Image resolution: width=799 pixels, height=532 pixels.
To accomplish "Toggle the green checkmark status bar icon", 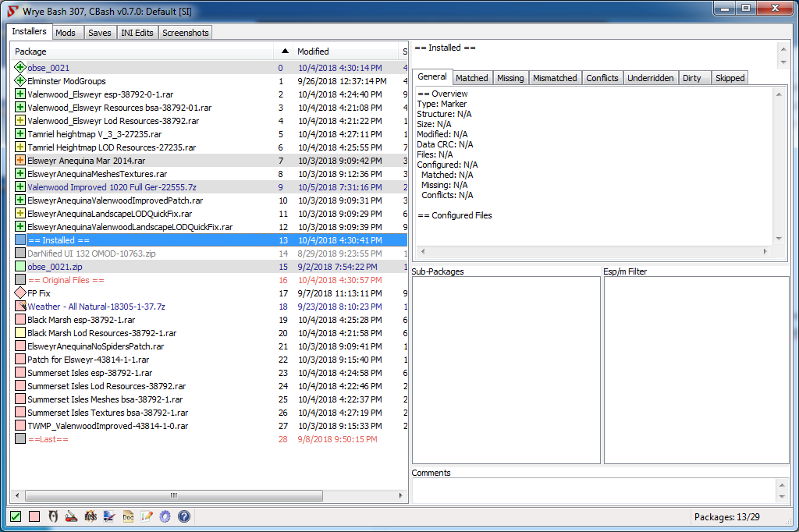I will 15,516.
